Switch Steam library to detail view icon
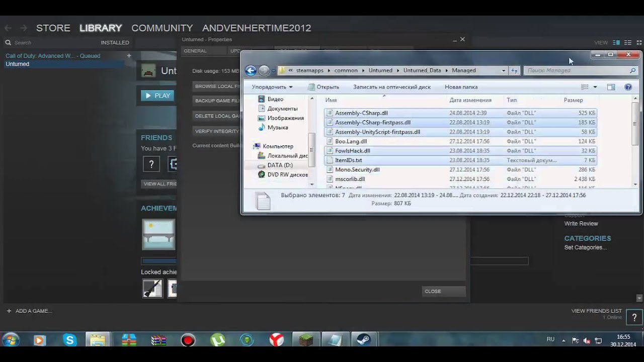Image resolution: width=644 pixels, height=362 pixels. [x=617, y=43]
